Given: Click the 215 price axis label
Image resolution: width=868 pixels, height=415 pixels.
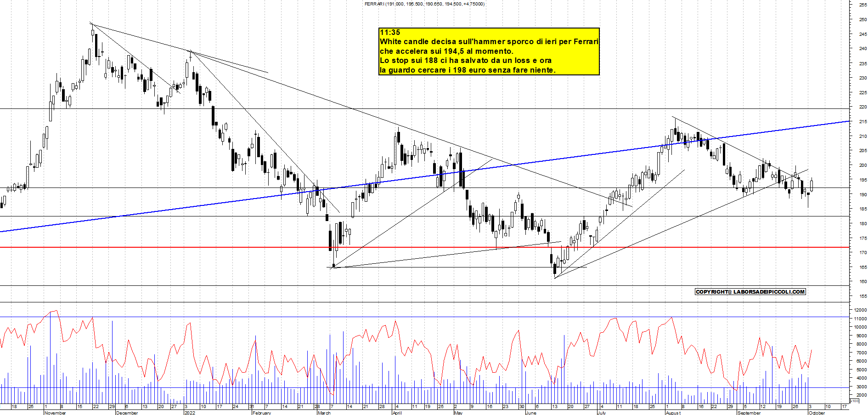Looking at the screenshot, I should click(x=863, y=121).
